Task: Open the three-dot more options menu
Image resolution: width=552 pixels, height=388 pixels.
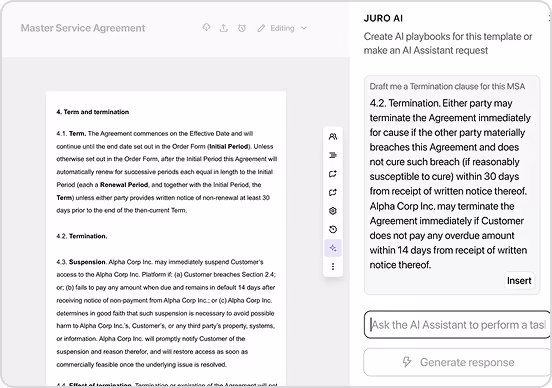Action: pyautogui.click(x=333, y=267)
